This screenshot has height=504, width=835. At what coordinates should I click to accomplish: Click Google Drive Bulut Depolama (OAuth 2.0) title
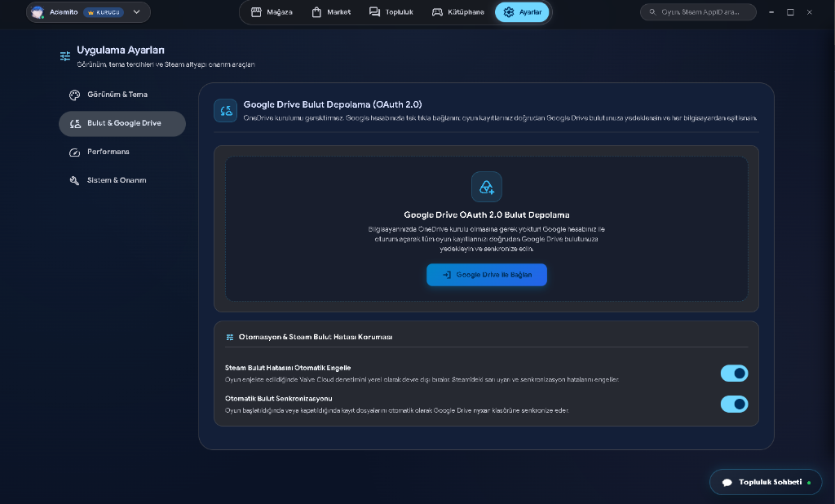pyautogui.click(x=333, y=104)
